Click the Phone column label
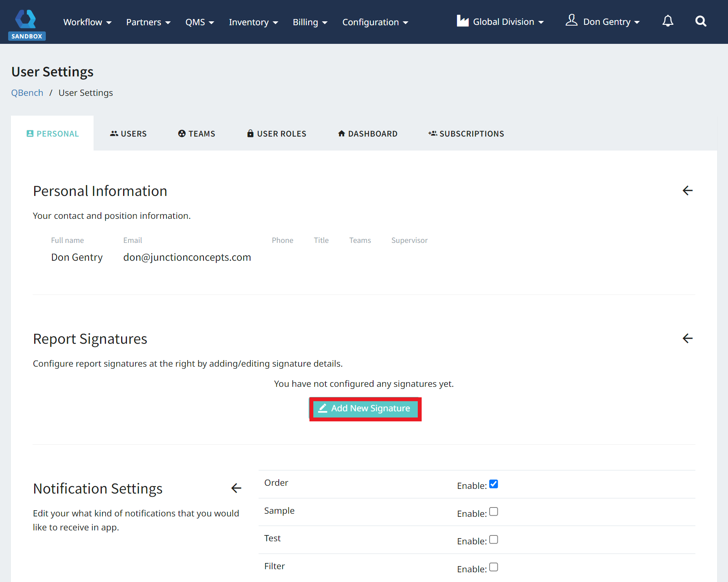 (x=283, y=240)
